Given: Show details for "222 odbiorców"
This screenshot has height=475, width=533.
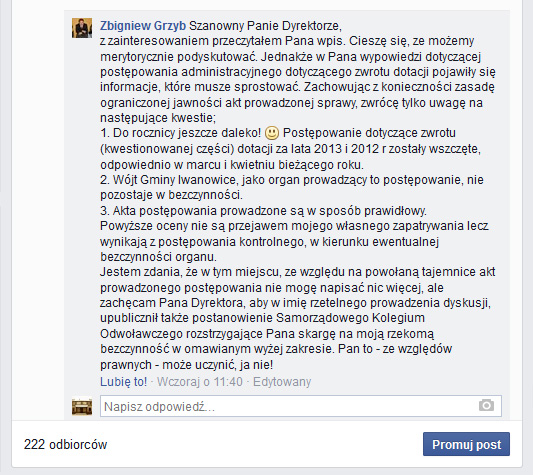Looking at the screenshot, I should pyautogui.click(x=66, y=444).
